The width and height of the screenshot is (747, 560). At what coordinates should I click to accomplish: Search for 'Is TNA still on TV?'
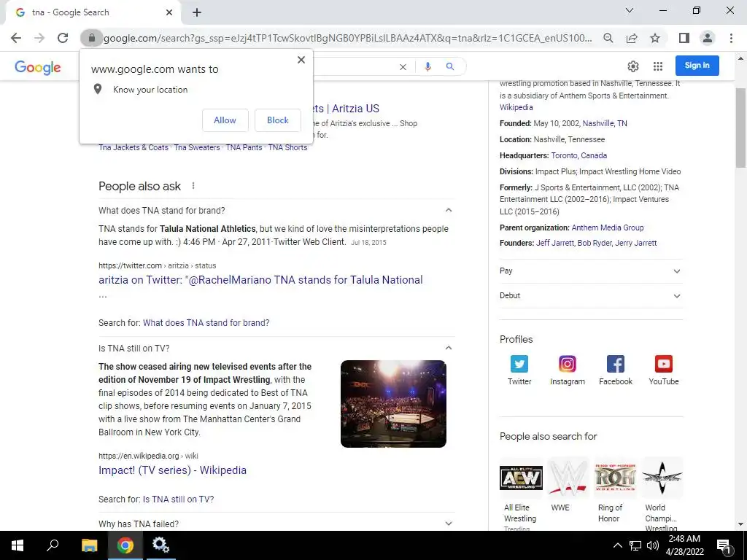click(178, 499)
